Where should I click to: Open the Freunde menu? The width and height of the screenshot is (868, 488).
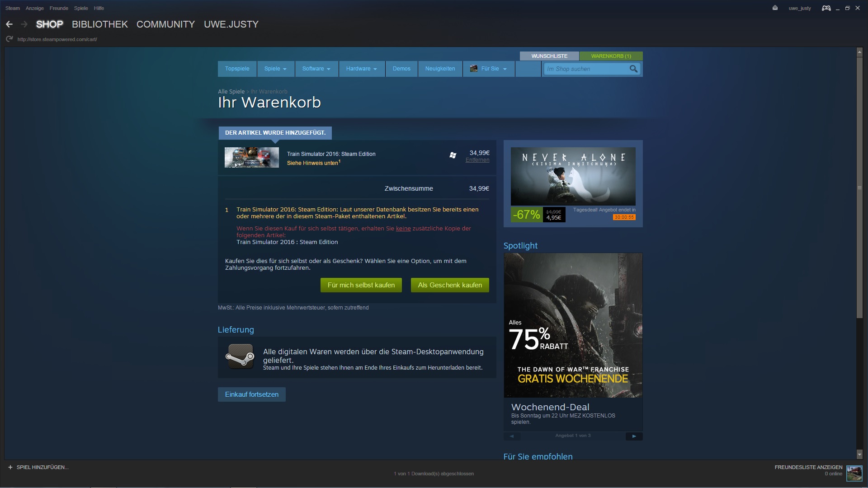(x=59, y=8)
